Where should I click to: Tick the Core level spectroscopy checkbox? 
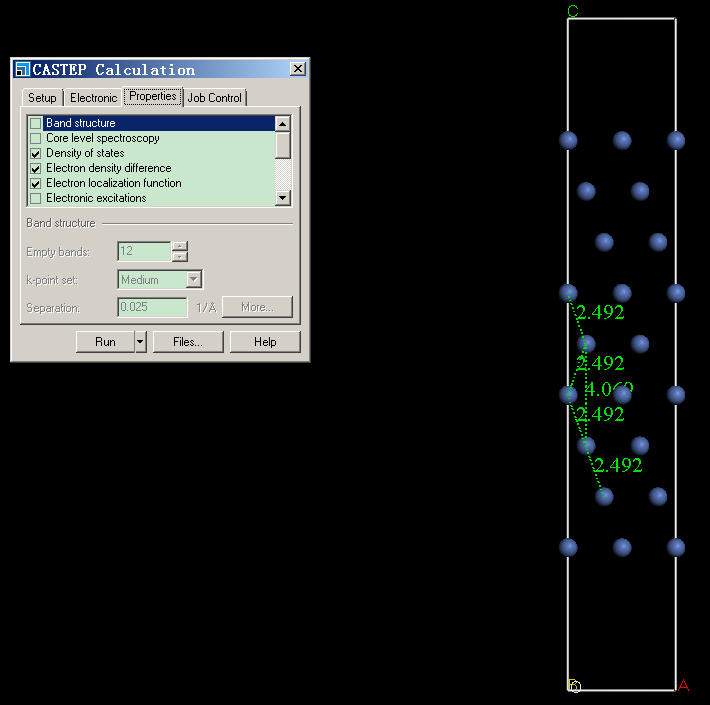point(35,138)
